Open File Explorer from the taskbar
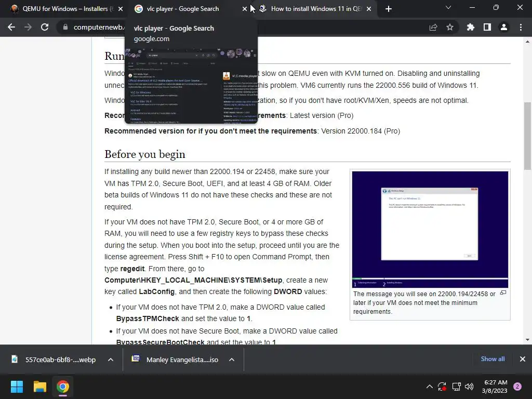 [39, 387]
